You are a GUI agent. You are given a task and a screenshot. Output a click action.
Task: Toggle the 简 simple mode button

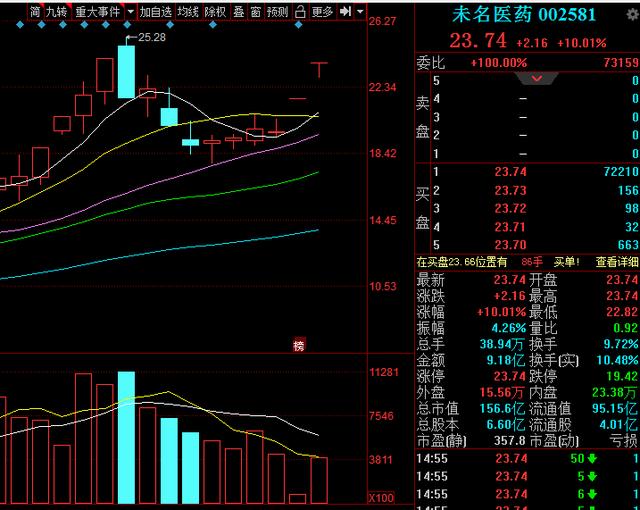[35, 12]
